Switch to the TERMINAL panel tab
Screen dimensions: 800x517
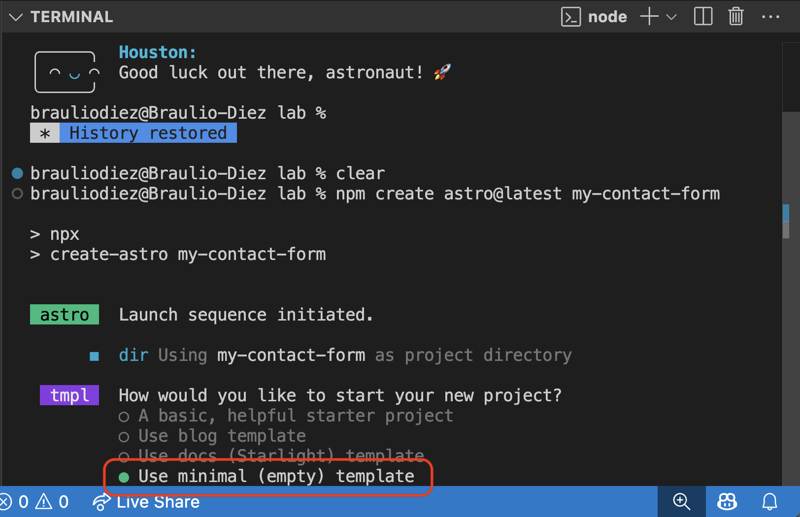click(71, 17)
